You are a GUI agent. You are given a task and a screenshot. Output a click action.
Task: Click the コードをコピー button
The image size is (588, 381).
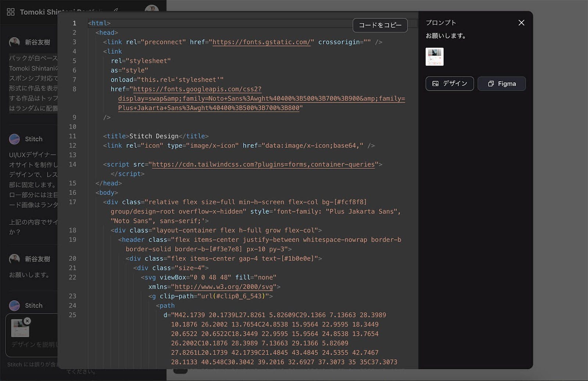380,25
